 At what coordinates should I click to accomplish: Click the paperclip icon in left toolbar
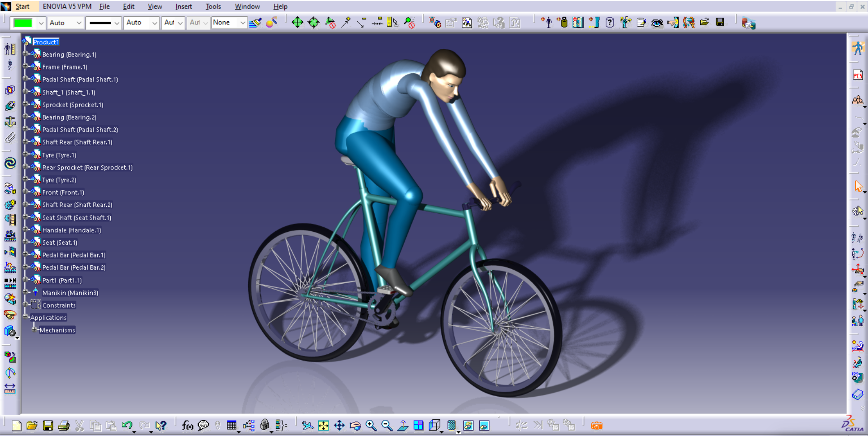point(10,138)
